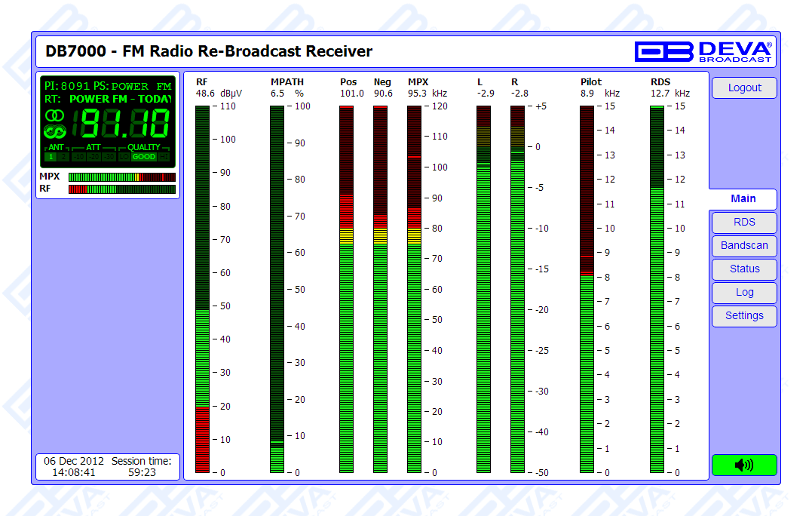Toggle the -30 attenuator indicator
This screenshot has width=812, height=516.
(x=109, y=157)
